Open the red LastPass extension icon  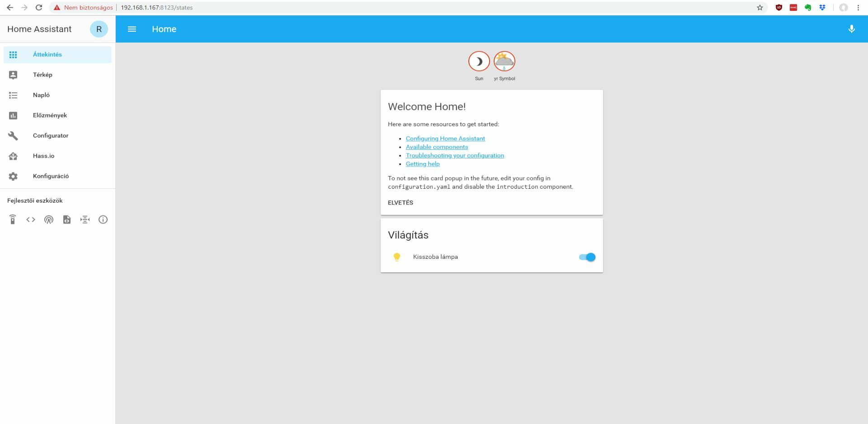coord(793,8)
